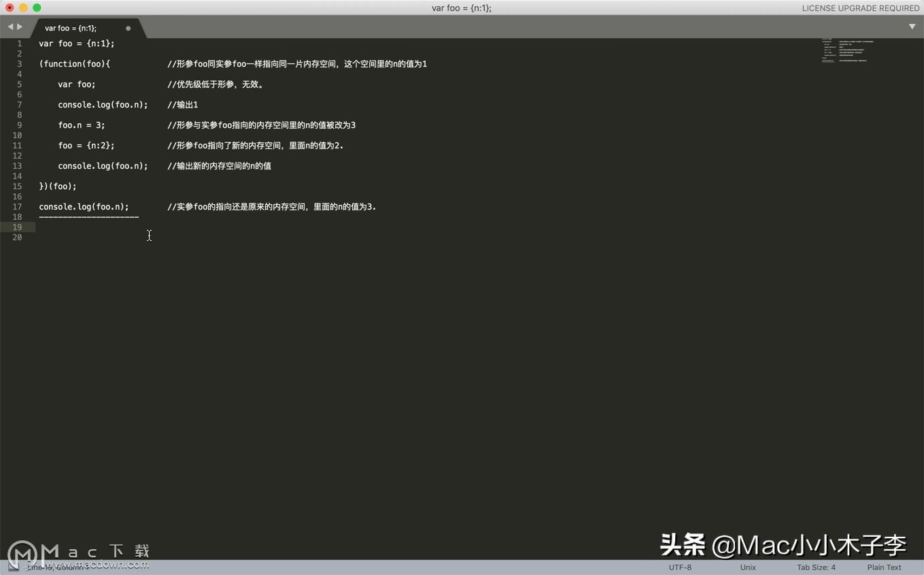Click comment on line 9 about n改为3

coord(262,125)
